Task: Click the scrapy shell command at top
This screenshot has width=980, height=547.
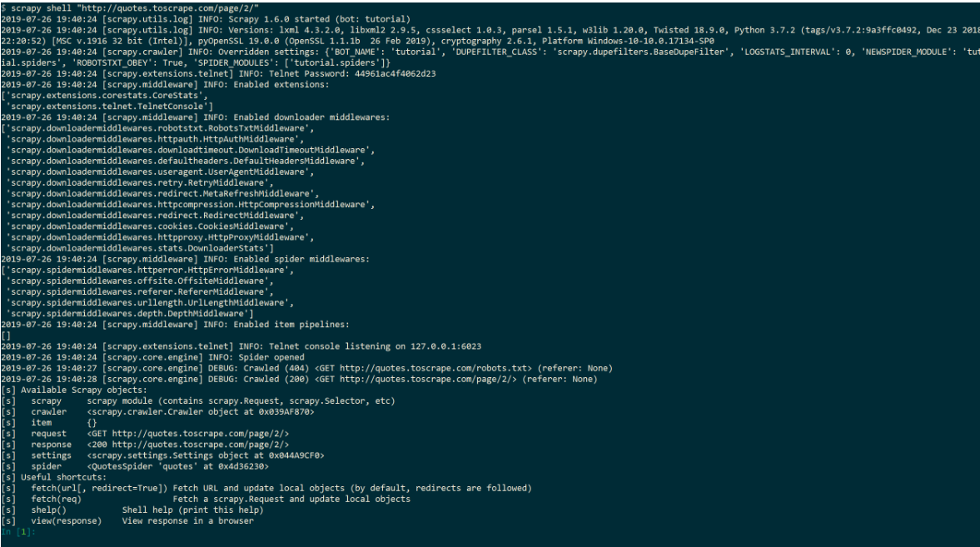Action: click(134, 8)
